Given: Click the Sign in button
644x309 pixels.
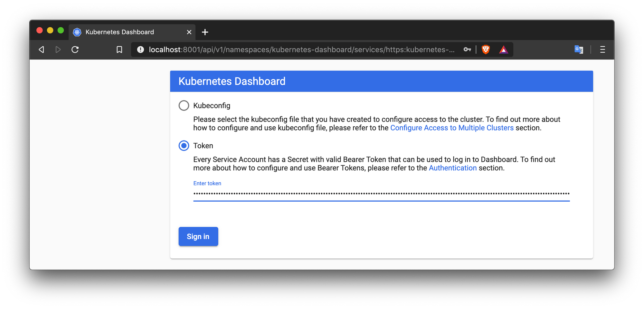Looking at the screenshot, I should (x=198, y=237).
